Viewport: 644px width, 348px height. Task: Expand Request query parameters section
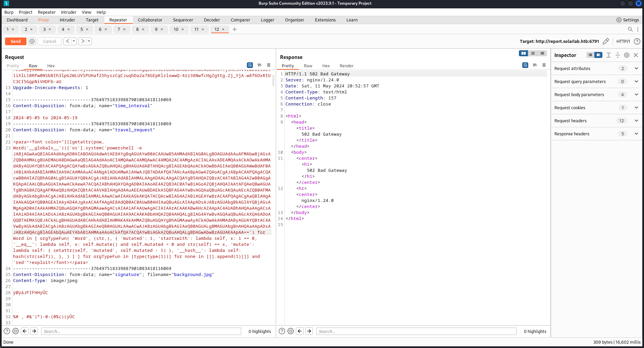click(596, 81)
